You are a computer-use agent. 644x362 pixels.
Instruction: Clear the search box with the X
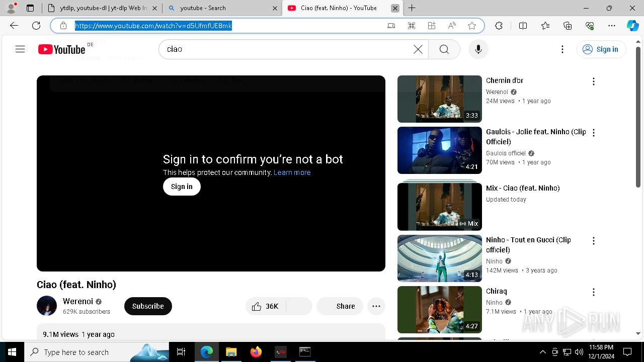click(418, 49)
